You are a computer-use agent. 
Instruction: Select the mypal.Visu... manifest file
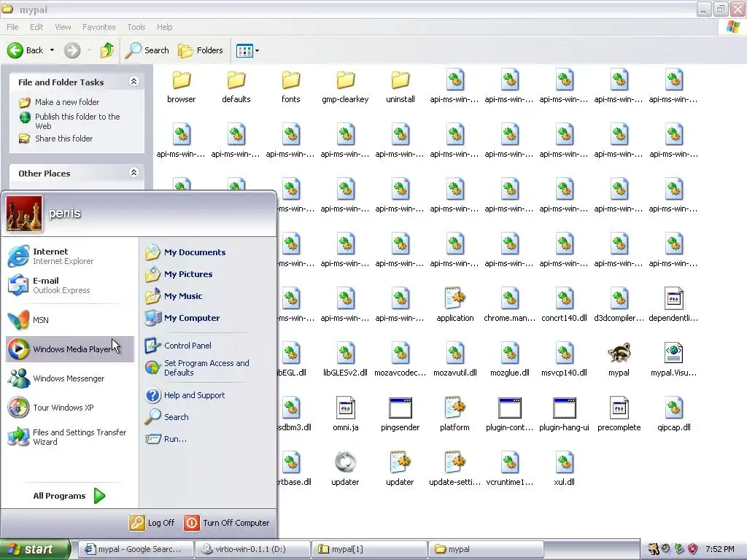coord(673,360)
